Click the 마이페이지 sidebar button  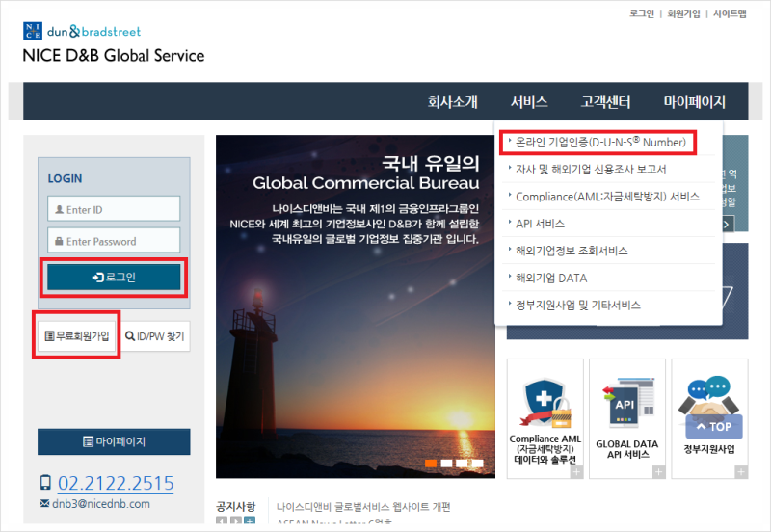click(114, 441)
